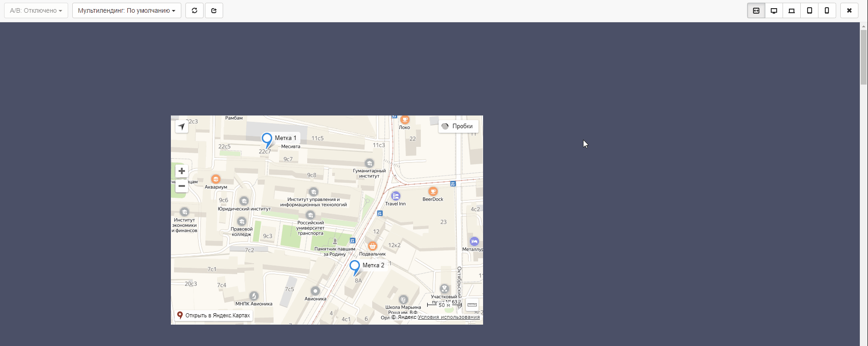Image resolution: width=868 pixels, height=346 pixels.
Task: Switch preview to tablet view
Action: pos(809,10)
